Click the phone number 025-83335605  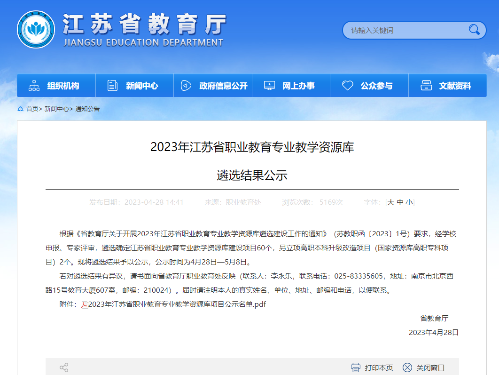click(358, 276)
